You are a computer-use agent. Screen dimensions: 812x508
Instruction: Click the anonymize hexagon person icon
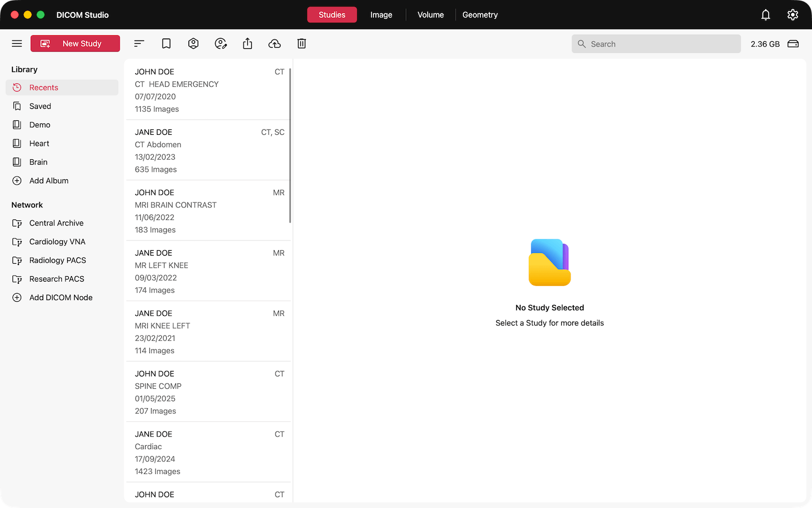193,43
